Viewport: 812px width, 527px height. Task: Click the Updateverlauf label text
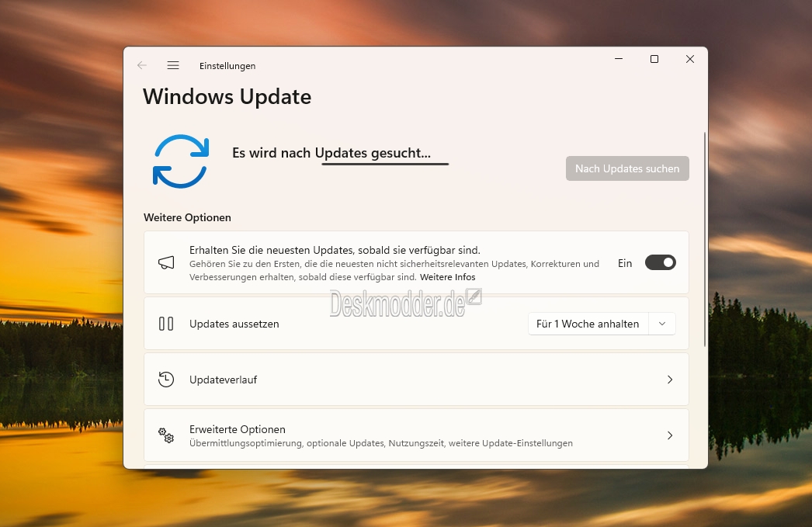(x=224, y=380)
